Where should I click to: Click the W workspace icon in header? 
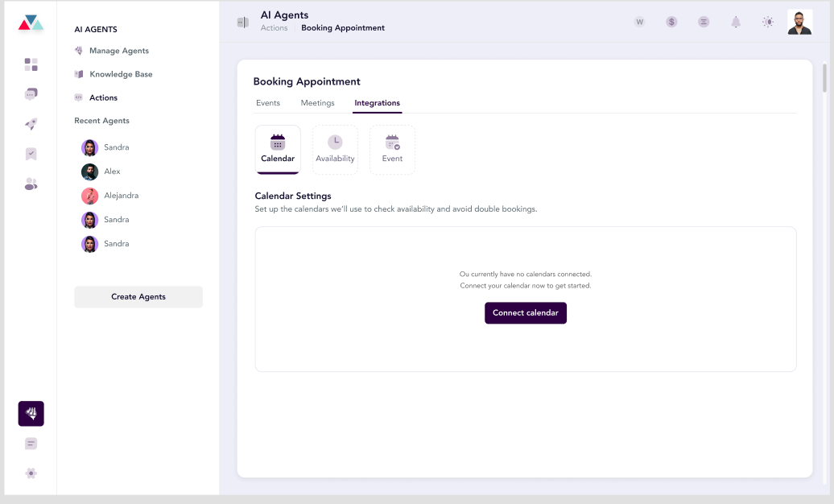639,22
